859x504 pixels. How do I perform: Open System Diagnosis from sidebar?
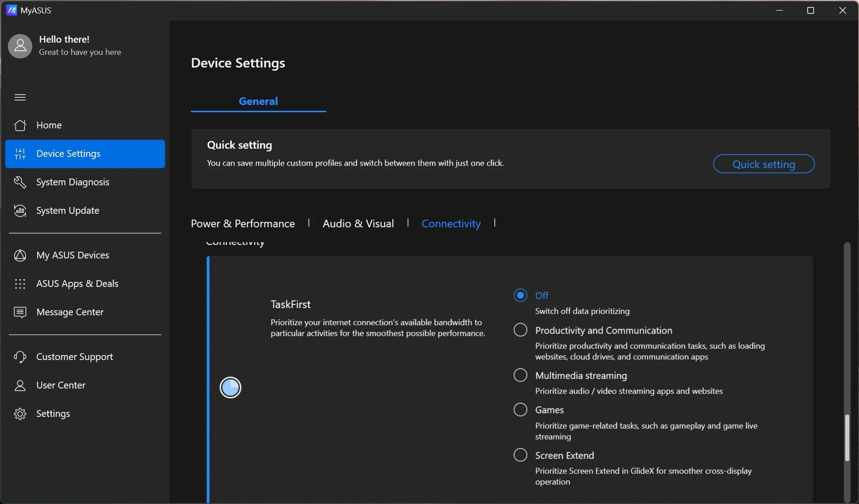pos(85,182)
